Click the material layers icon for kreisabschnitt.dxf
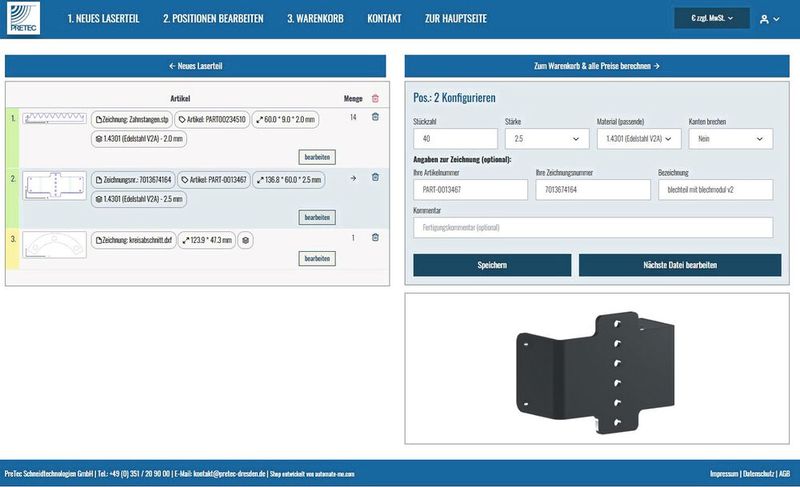 [245, 240]
